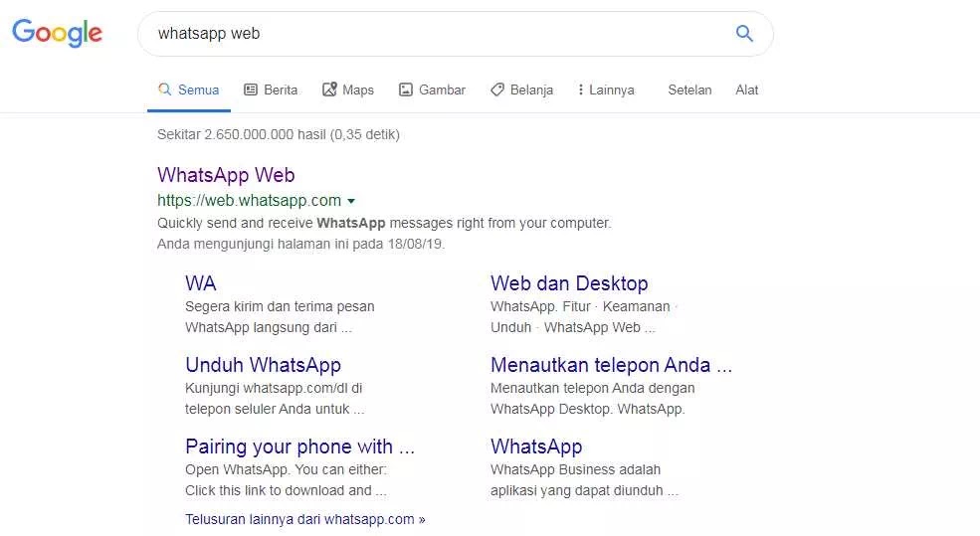The width and height of the screenshot is (980, 536).
Task: Click snippet WhatsApp. Fitur · Keamanan
Action: tap(584, 306)
